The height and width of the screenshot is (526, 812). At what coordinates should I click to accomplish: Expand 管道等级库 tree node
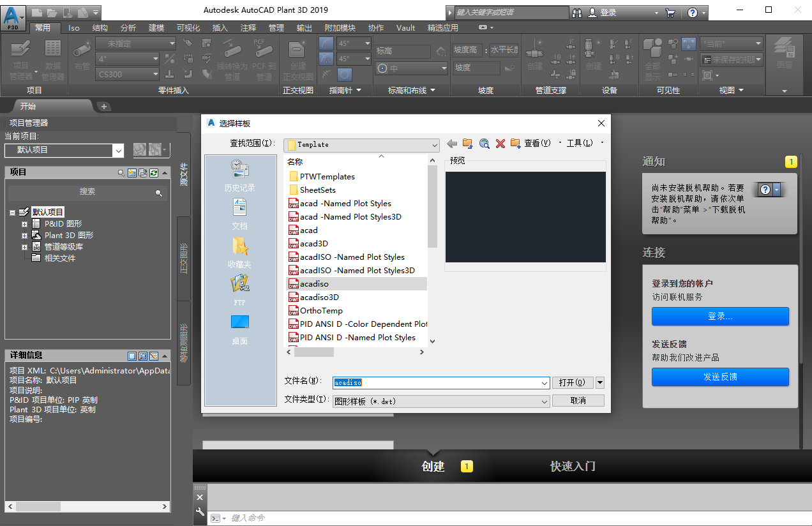click(x=25, y=247)
